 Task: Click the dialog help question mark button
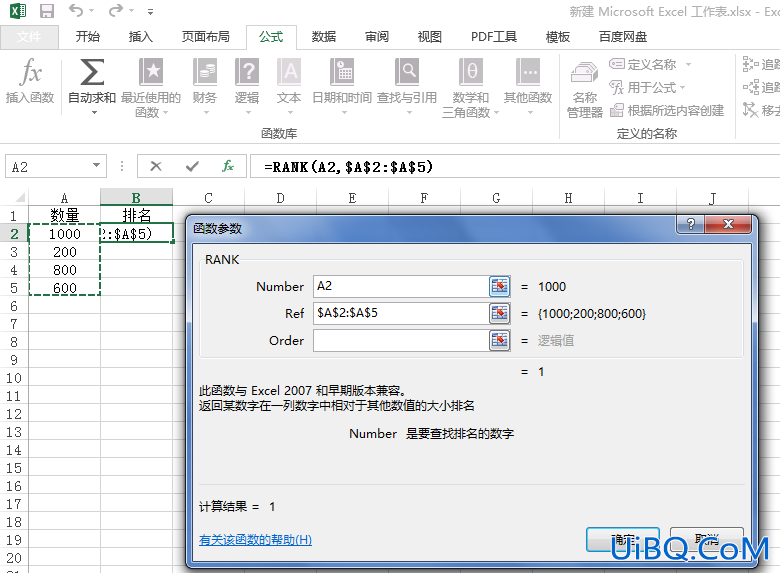[x=690, y=224]
